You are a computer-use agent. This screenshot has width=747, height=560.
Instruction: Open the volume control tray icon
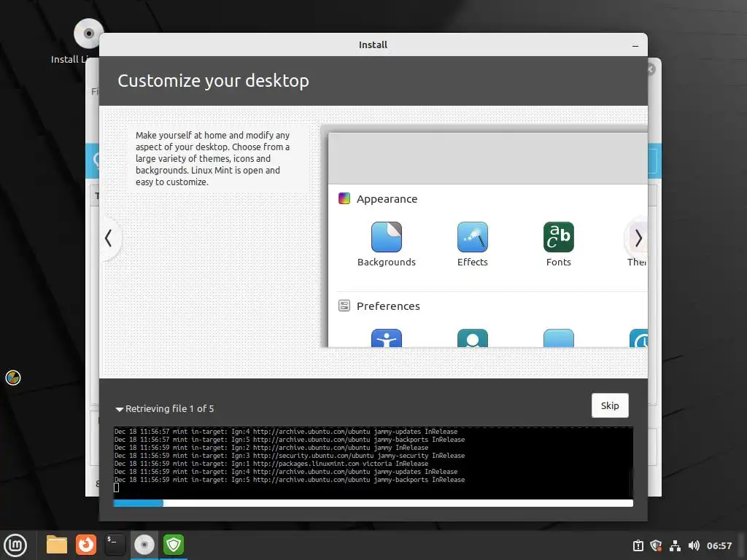point(694,545)
